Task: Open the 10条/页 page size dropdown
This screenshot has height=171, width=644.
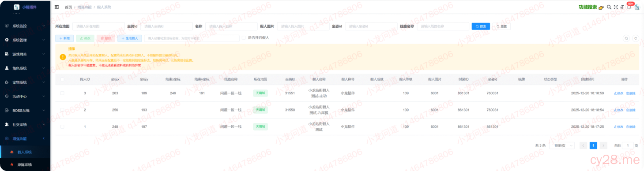Action: pyautogui.click(x=562, y=145)
